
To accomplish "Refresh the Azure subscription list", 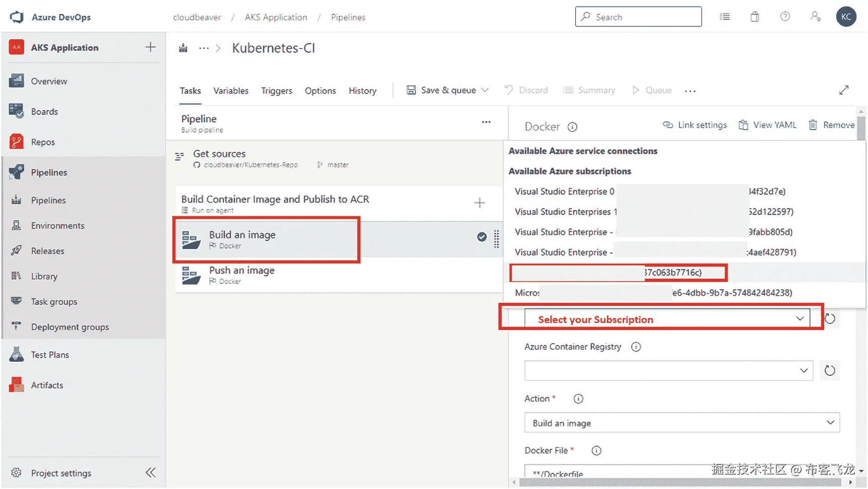I will (830, 319).
